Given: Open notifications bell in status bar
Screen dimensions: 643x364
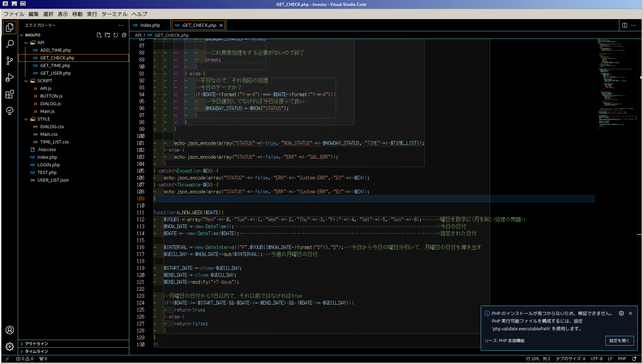Looking at the screenshot, I should coord(634,359).
